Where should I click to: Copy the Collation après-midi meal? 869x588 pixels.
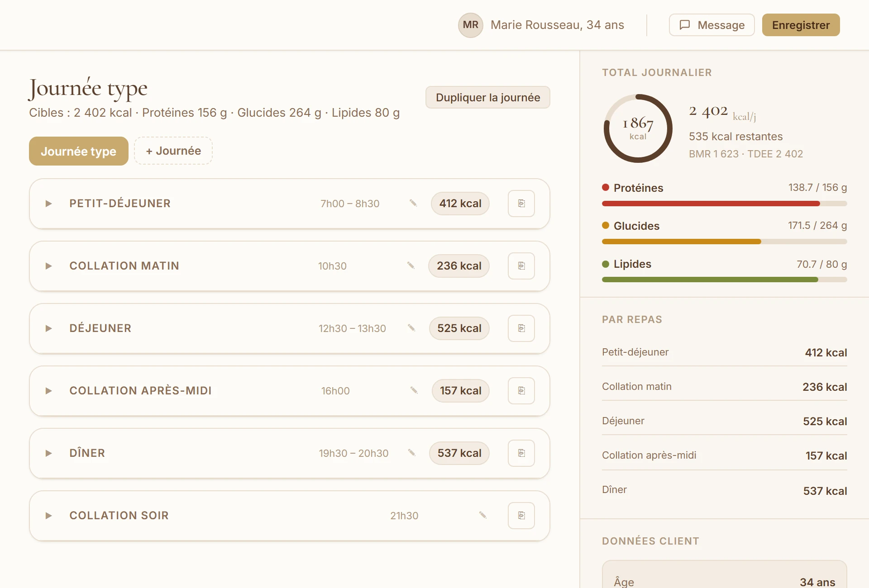tap(521, 391)
